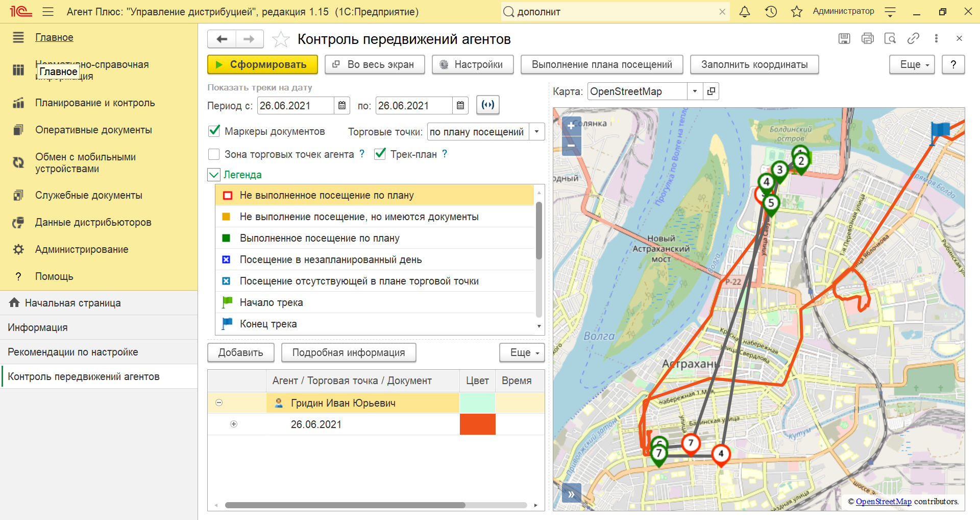The width and height of the screenshot is (980, 520).
Task: Open Operational documents section
Action: pos(93,130)
